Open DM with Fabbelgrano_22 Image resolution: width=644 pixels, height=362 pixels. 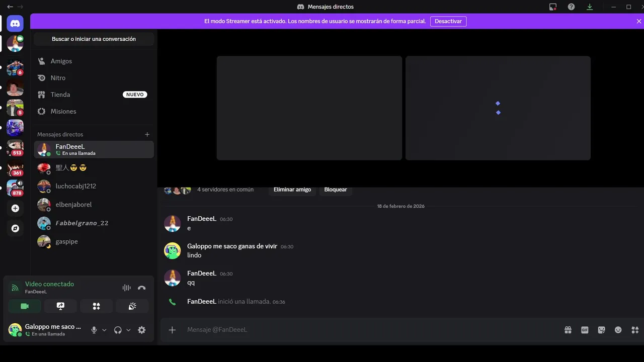(94, 223)
